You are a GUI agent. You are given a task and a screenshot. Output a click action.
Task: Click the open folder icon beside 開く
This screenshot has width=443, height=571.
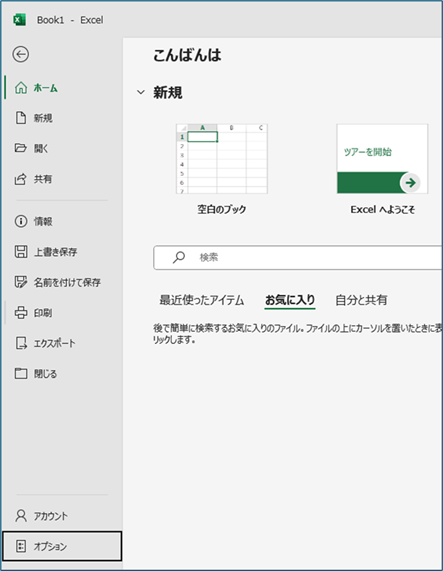pos(20,148)
